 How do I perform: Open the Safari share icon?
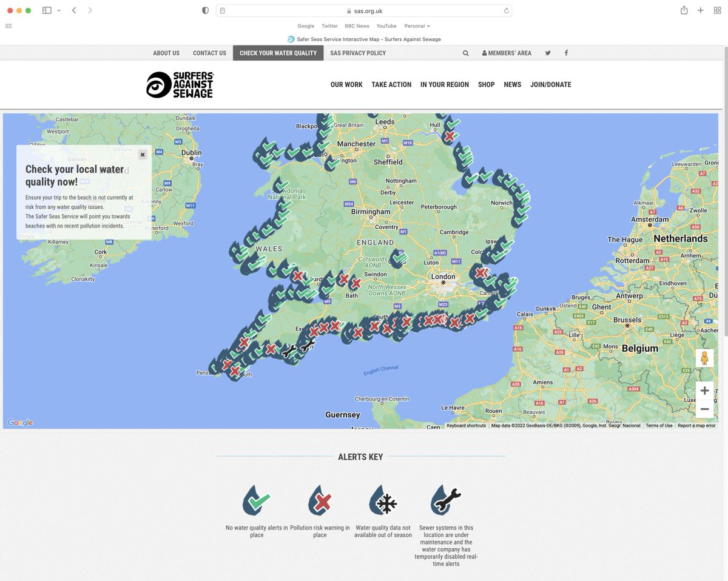[x=684, y=10]
